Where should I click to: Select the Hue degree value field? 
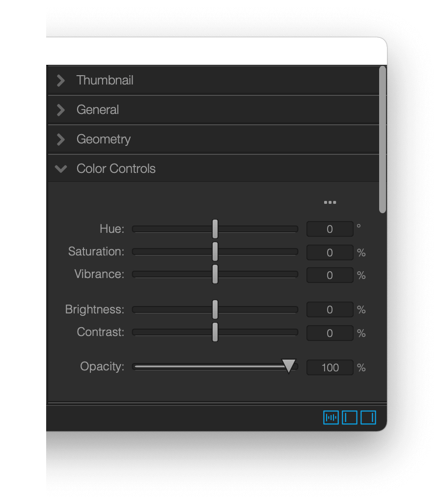[330, 229]
